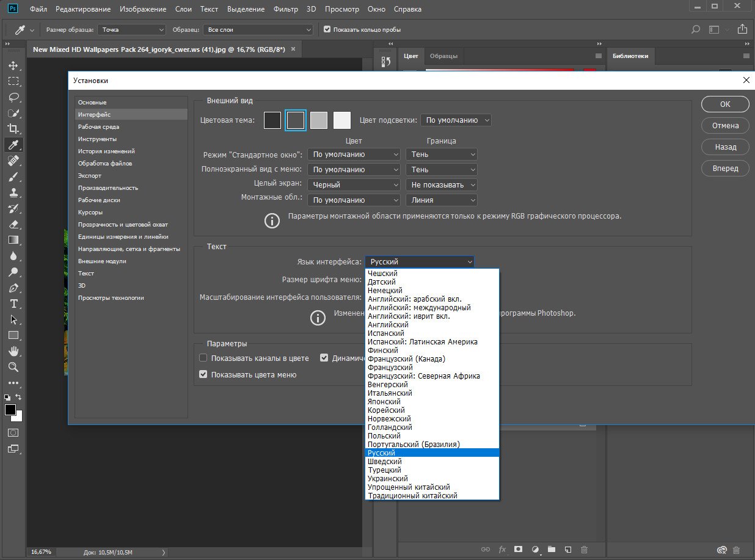The width and height of the screenshot is (755, 560).
Task: Open the 'Цвет подсветки' dropdown
Action: (x=456, y=120)
